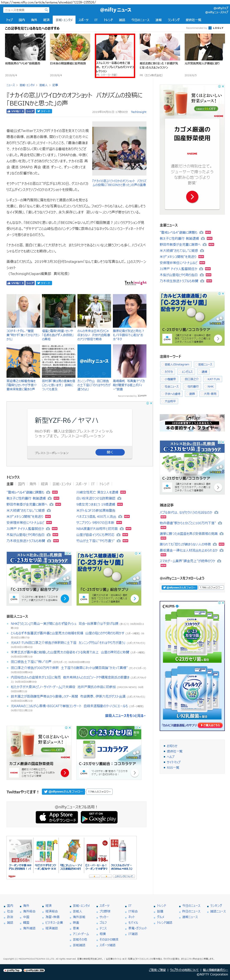Open the スポーツ tab in the navigation bar

[83, 20]
